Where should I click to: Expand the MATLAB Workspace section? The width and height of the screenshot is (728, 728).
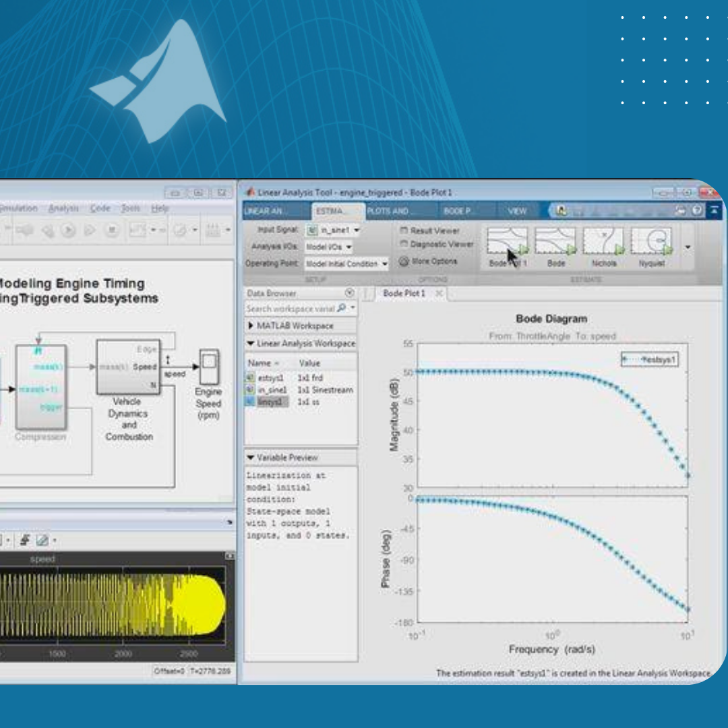click(251, 326)
